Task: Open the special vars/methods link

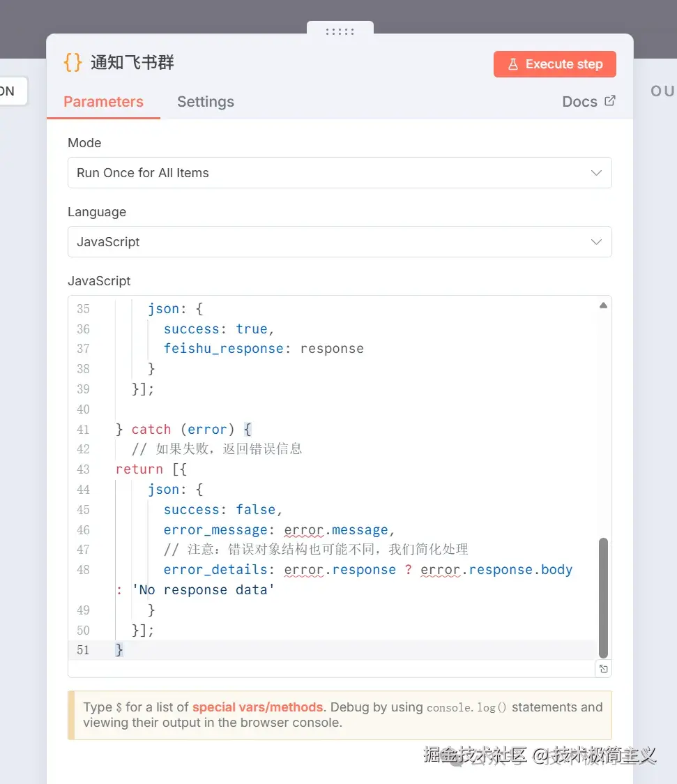Action: [x=257, y=707]
